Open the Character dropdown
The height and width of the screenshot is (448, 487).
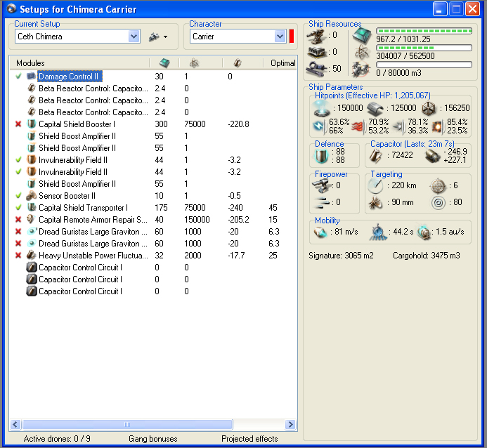280,37
